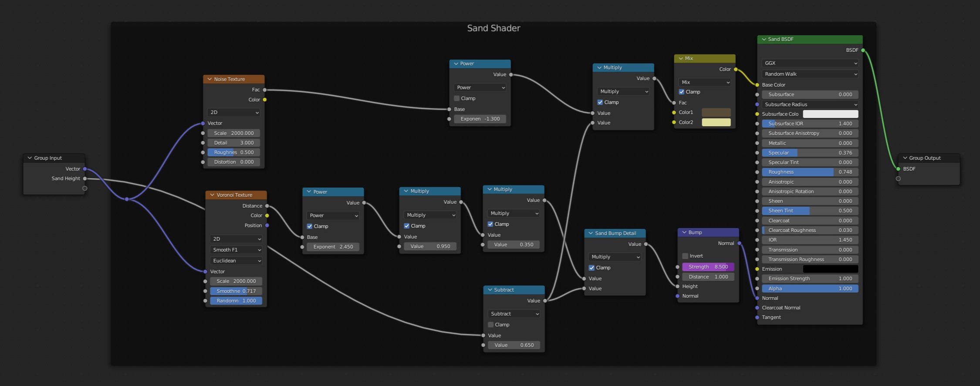Click the Specular 0.376 slider
The image size is (980, 386).
(810, 153)
